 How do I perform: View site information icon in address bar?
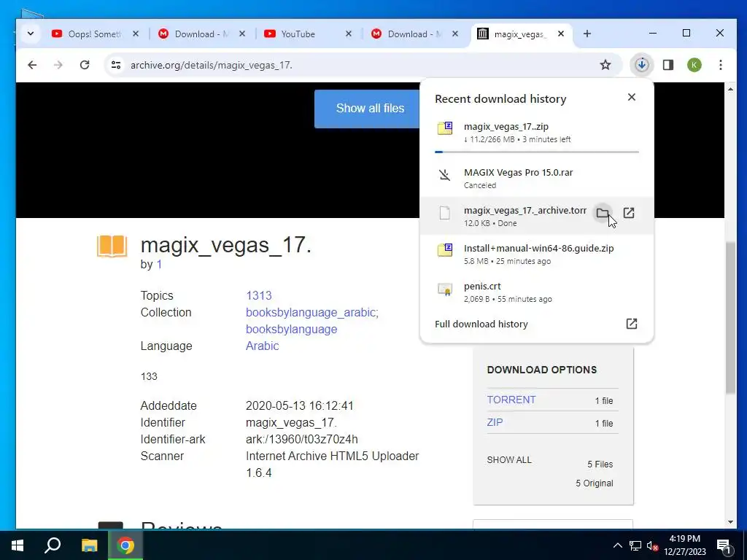(116, 65)
